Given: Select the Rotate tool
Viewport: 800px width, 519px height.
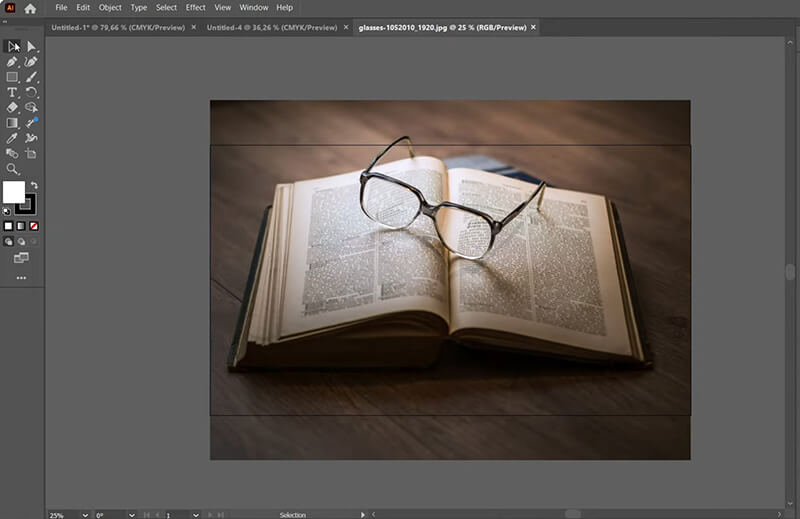Looking at the screenshot, I should (x=31, y=92).
